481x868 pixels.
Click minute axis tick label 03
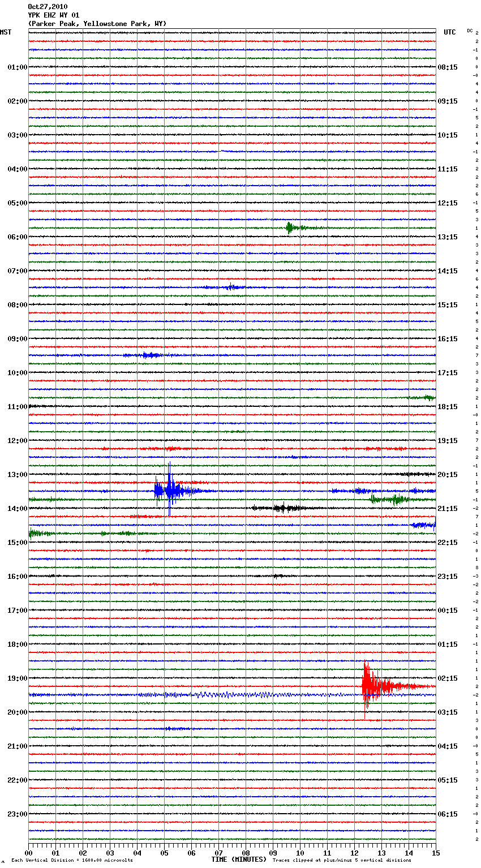[x=110, y=853]
